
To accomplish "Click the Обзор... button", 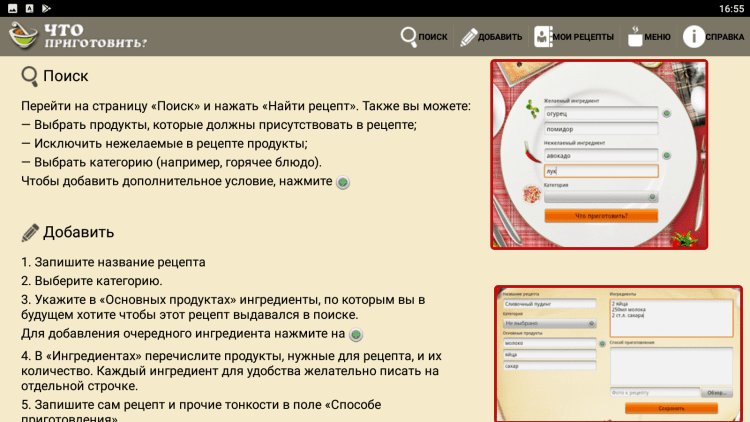I will pyautogui.click(x=717, y=393).
